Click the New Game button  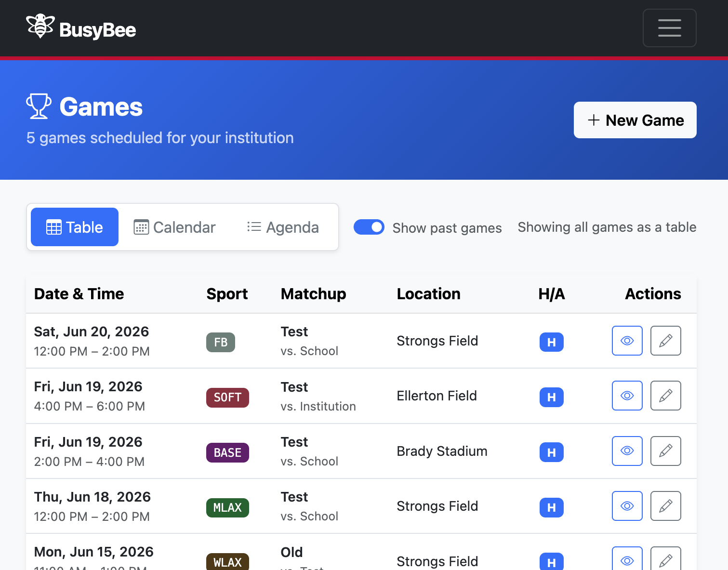coord(635,120)
